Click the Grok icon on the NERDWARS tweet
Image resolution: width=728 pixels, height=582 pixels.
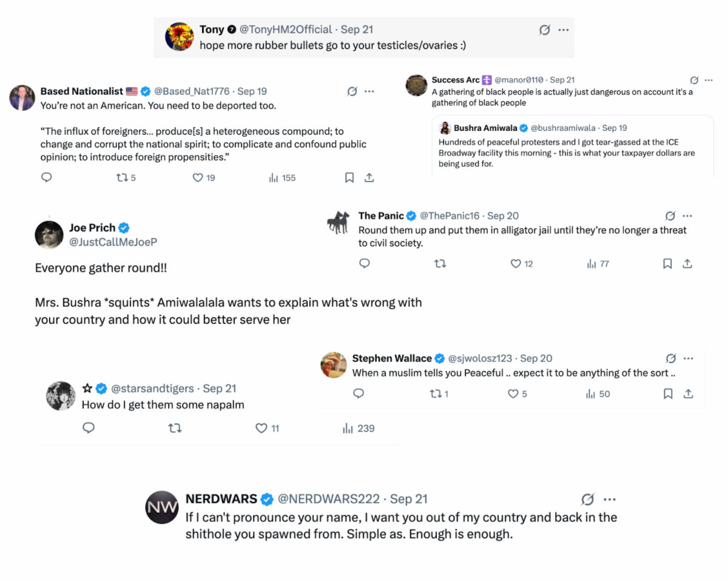click(x=587, y=499)
